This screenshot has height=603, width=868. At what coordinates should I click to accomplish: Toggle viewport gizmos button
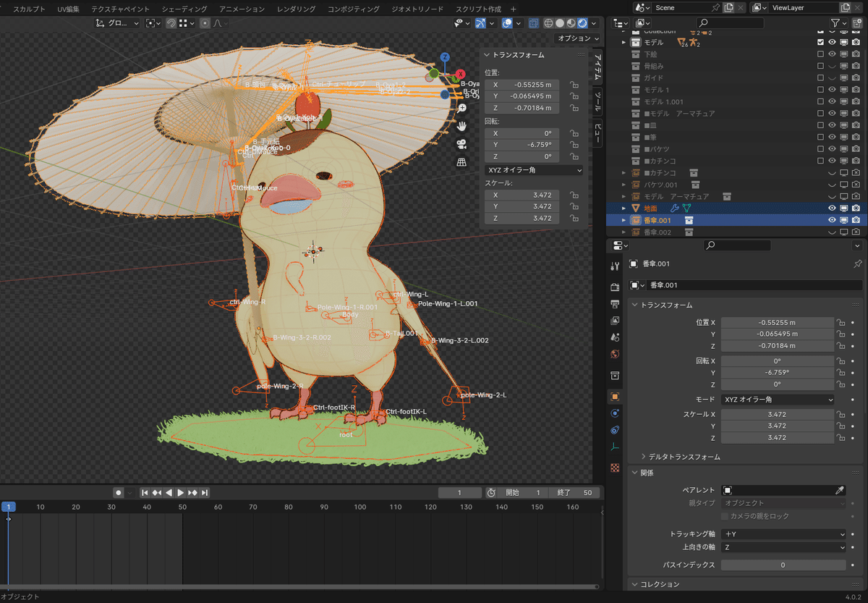pyautogui.click(x=482, y=23)
